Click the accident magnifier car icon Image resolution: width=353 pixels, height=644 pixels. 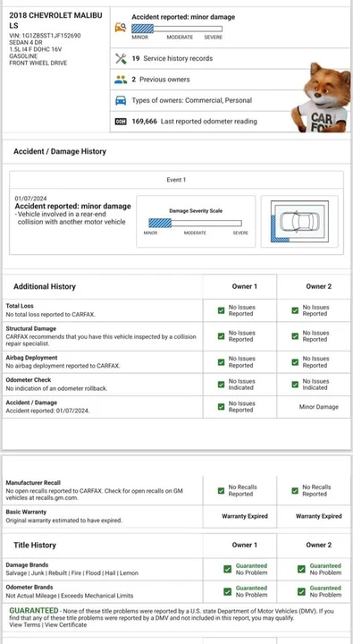pos(121,28)
